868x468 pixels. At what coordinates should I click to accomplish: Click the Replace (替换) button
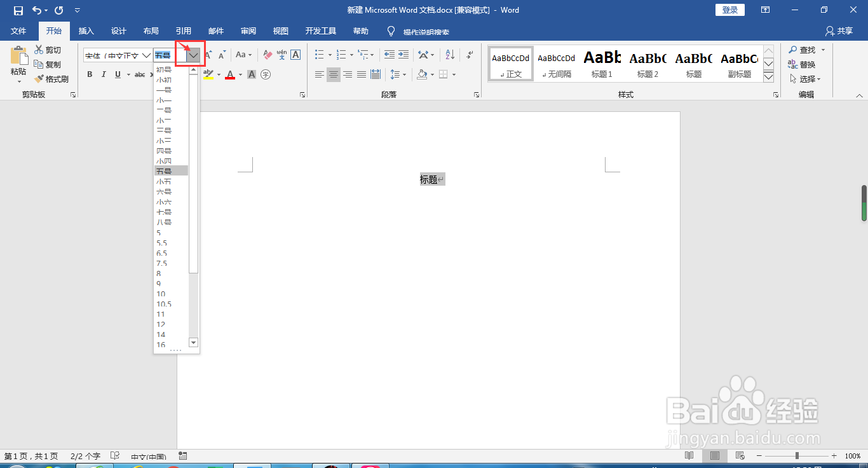click(x=802, y=64)
